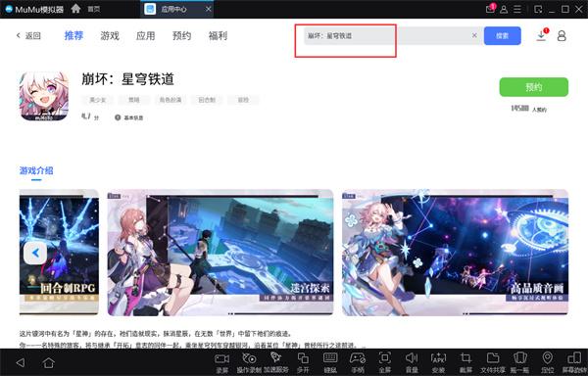Open 键鼠 keyboard mapping
The height and width of the screenshot is (376, 588).
pyautogui.click(x=330, y=362)
